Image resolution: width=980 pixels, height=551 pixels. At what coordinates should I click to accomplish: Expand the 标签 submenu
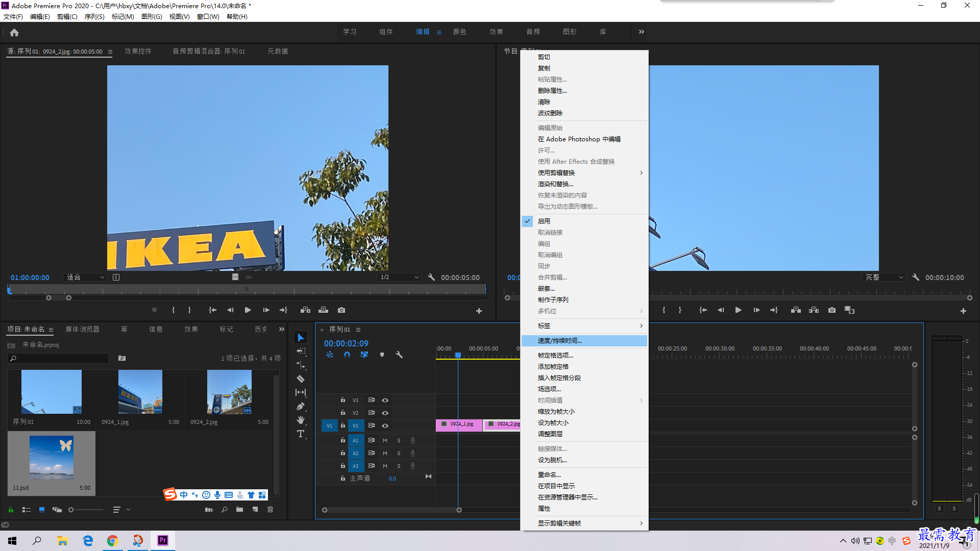point(584,325)
